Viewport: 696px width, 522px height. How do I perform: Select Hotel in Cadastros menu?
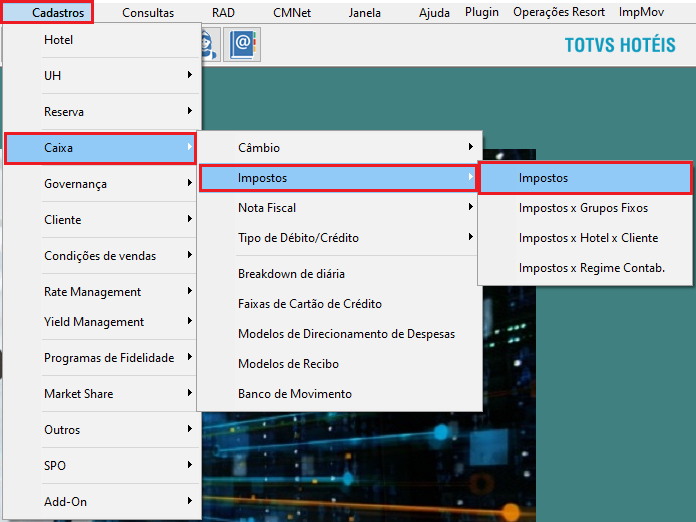coord(101,40)
